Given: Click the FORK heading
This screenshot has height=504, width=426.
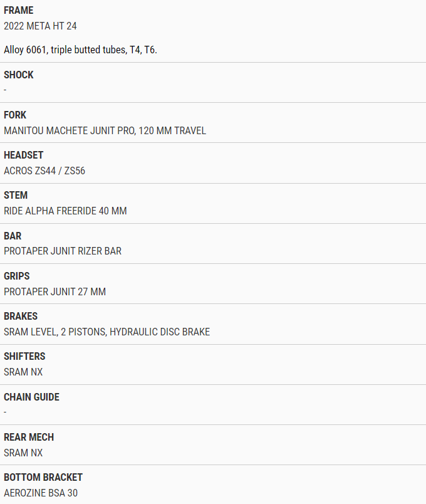Looking at the screenshot, I should tap(15, 115).
